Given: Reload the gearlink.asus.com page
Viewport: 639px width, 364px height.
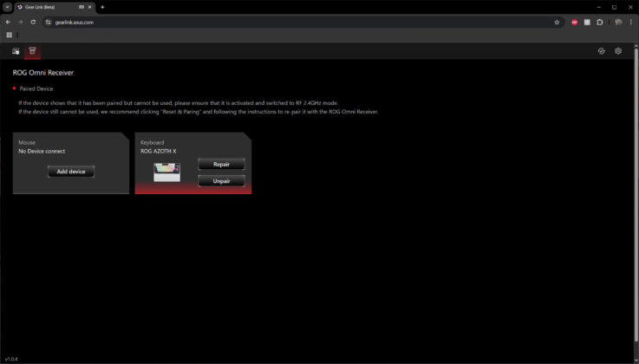Looking at the screenshot, I should (33, 22).
